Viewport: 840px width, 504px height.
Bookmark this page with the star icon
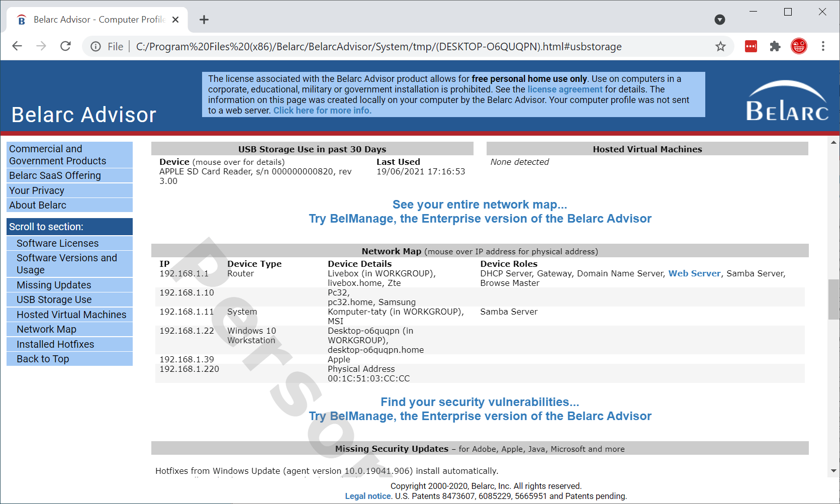720,46
